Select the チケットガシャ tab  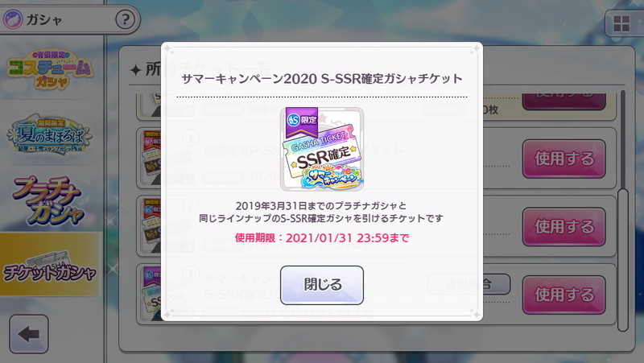[x=50, y=265]
